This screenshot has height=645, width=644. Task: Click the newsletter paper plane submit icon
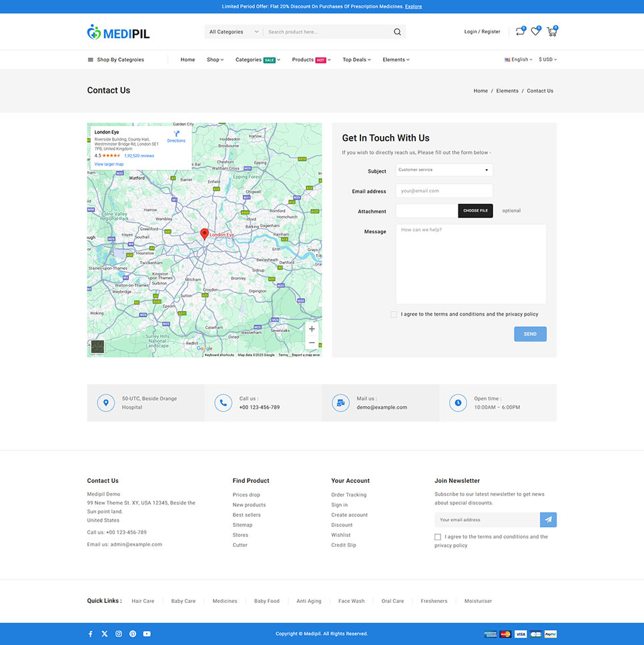pos(548,520)
